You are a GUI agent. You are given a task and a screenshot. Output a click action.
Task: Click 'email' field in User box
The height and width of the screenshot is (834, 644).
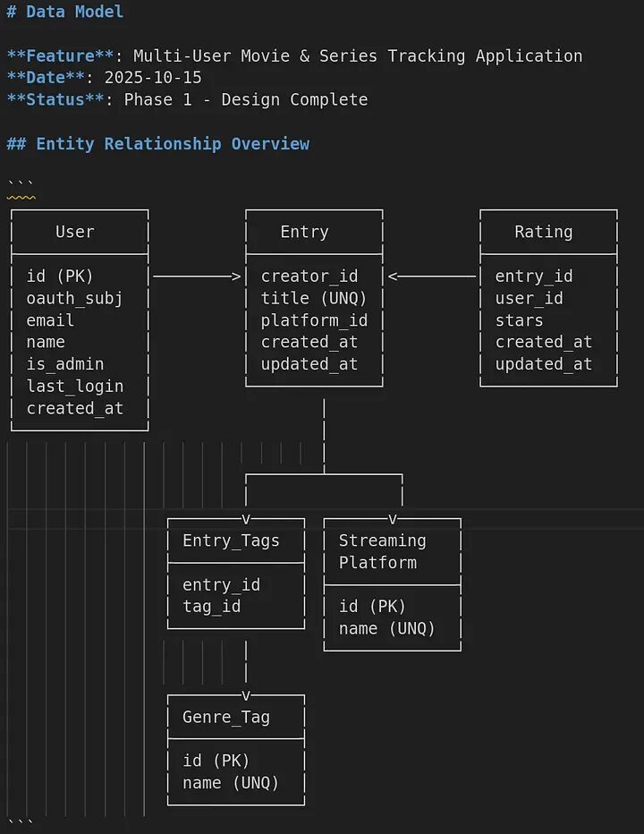[x=50, y=320]
